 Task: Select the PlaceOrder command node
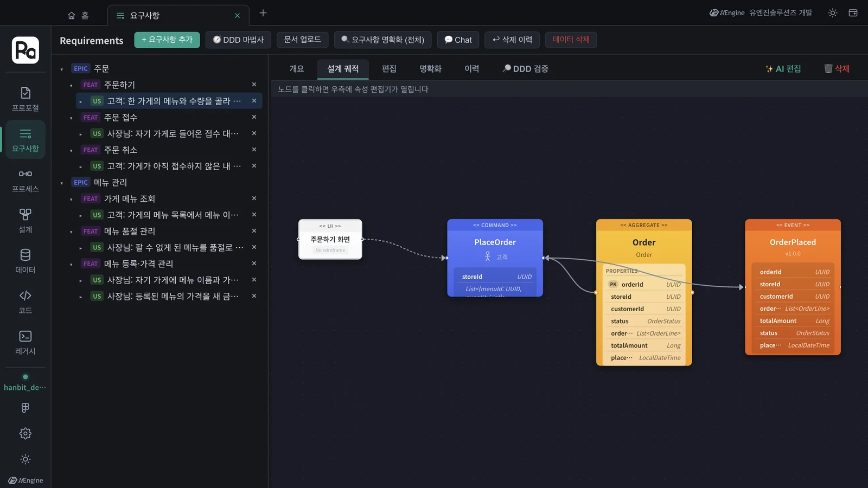point(495,258)
